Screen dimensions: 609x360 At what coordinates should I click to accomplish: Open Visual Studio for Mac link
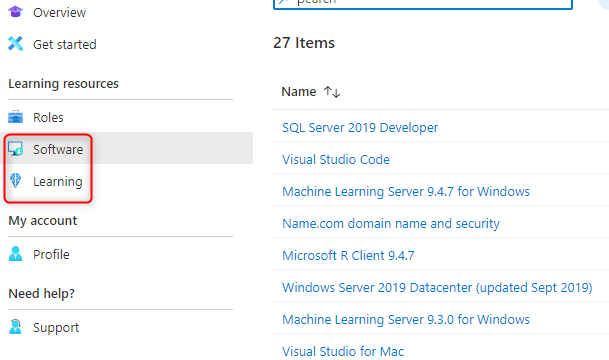(x=343, y=351)
